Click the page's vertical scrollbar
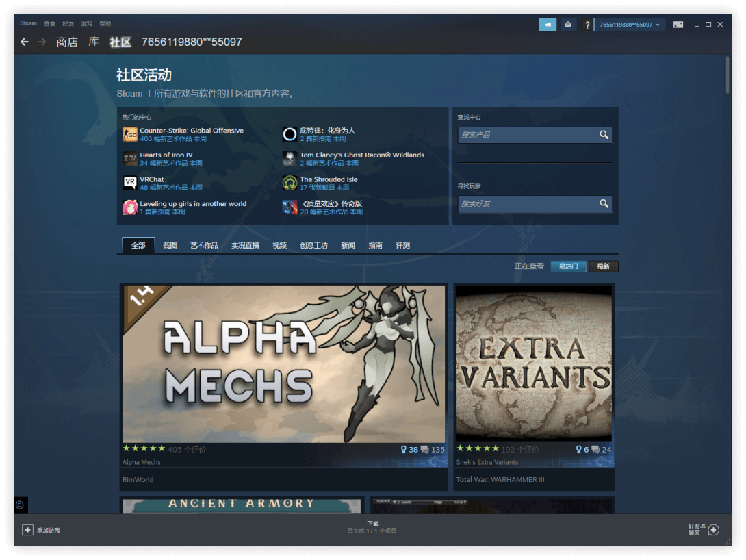 click(x=728, y=75)
